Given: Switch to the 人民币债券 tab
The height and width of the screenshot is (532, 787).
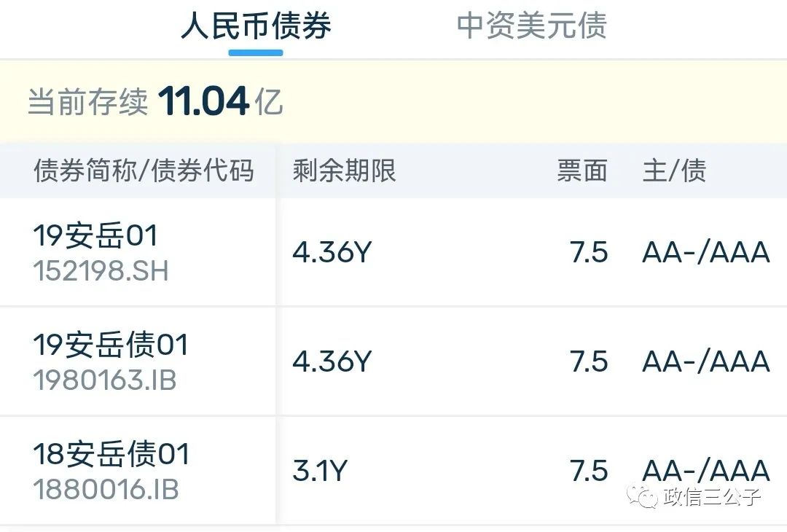Looking at the screenshot, I should [x=256, y=26].
